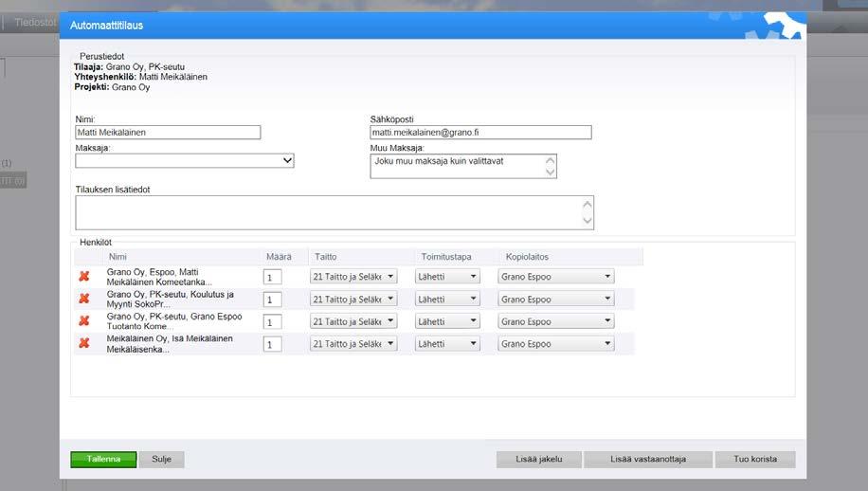Open Taitto dropdown for Grano Espoo Tuotanto row

pos(353,321)
